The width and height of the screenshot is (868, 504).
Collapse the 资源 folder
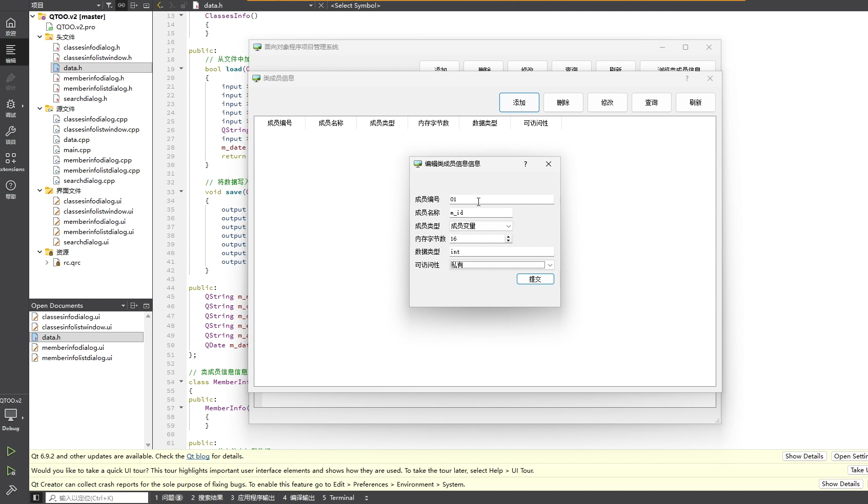click(40, 252)
